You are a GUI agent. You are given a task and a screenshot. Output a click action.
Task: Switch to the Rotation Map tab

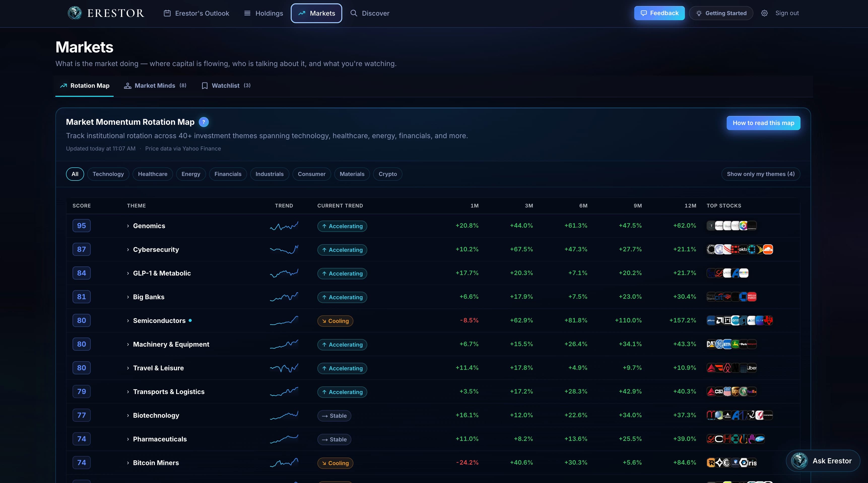tap(85, 86)
